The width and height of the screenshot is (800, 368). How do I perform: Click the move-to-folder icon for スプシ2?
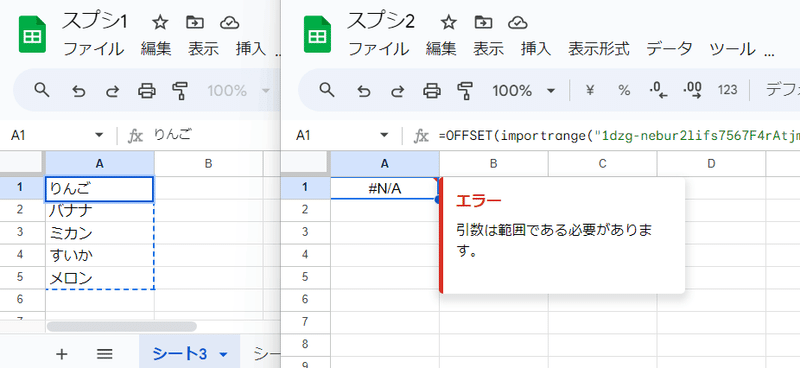pyautogui.click(x=482, y=22)
